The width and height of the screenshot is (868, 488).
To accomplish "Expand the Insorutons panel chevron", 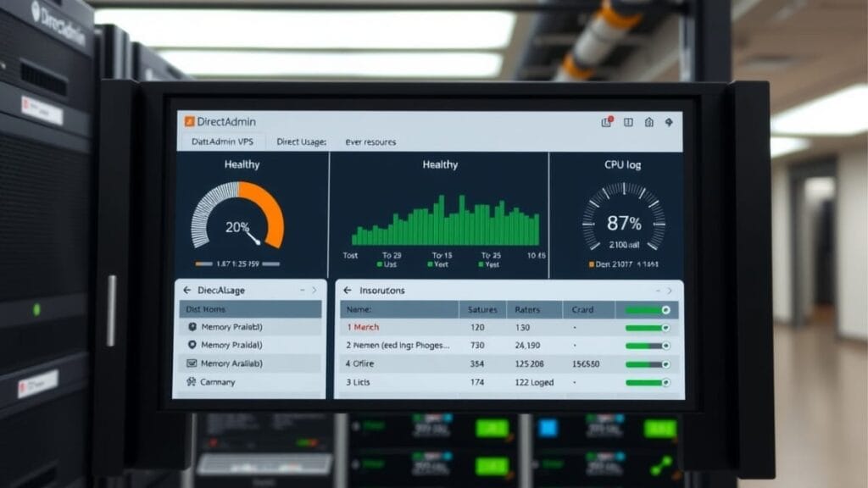I will click(x=670, y=291).
